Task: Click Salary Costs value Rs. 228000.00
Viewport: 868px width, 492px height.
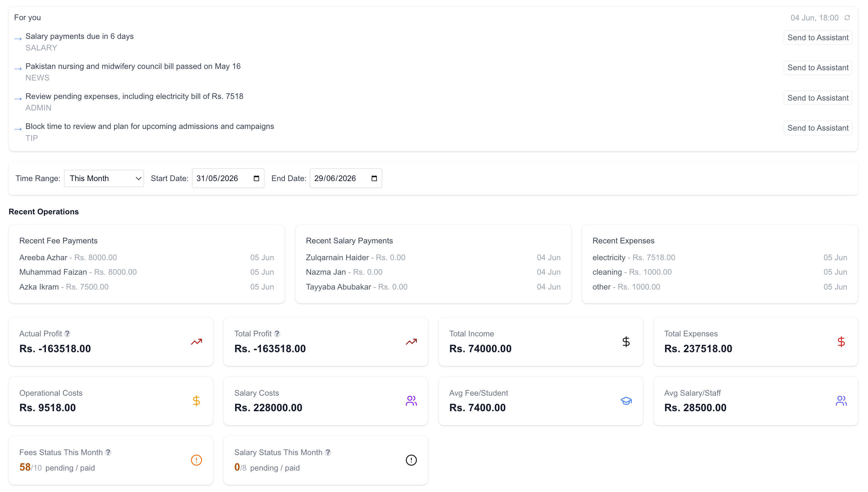Action: (x=268, y=408)
